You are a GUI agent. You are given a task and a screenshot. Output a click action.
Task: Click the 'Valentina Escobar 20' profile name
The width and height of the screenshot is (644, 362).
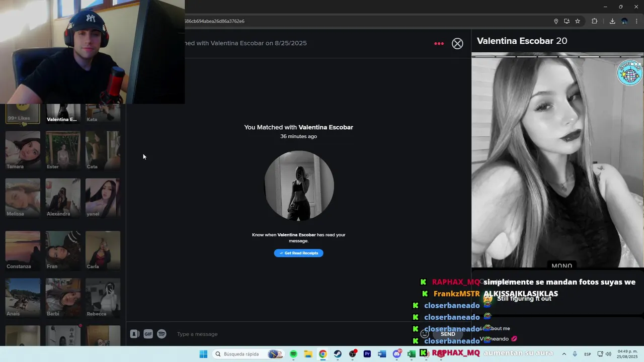(x=522, y=41)
